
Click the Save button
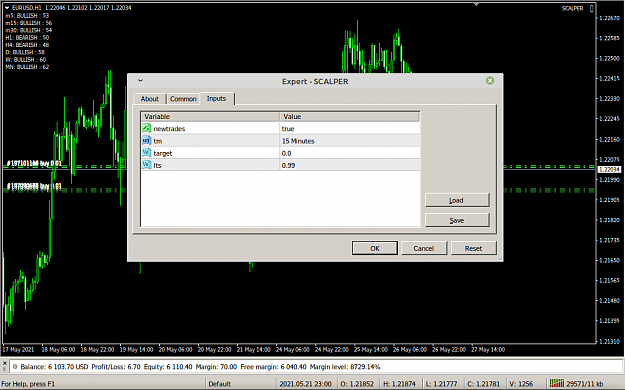(x=457, y=220)
